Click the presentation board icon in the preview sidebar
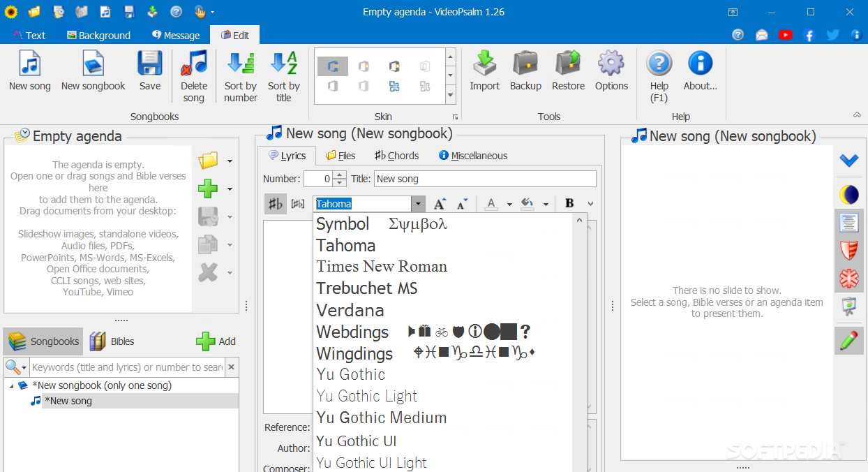The image size is (868, 472). (848, 307)
